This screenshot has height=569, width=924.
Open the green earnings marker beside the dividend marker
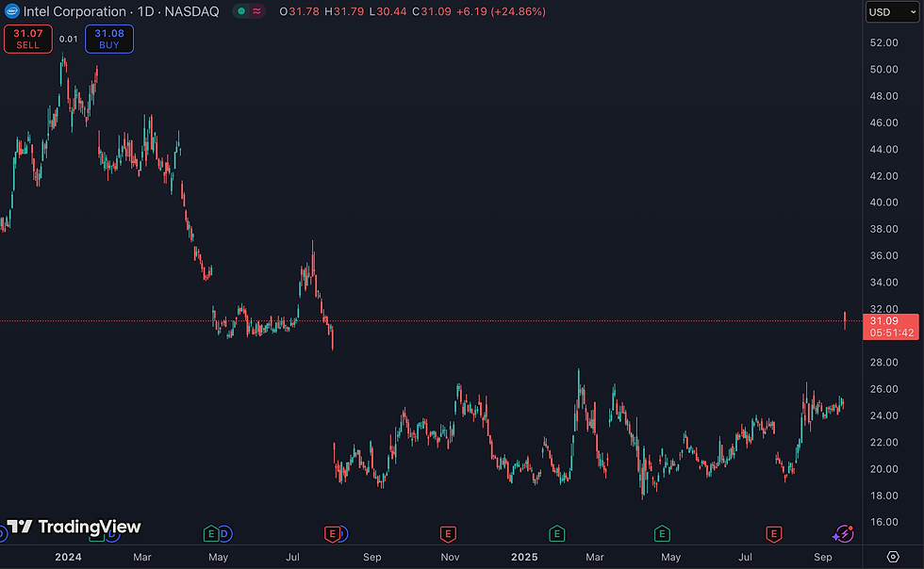click(x=210, y=534)
